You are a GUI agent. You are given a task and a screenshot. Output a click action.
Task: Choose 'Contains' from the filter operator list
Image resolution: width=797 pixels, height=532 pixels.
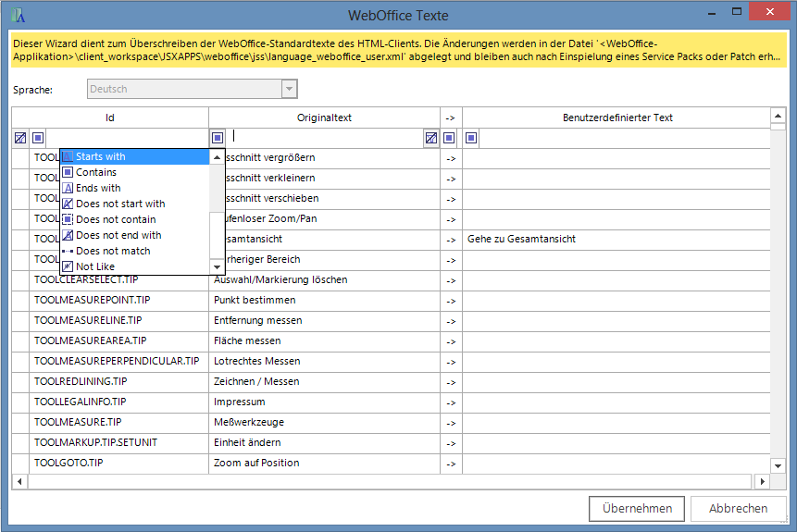click(96, 172)
